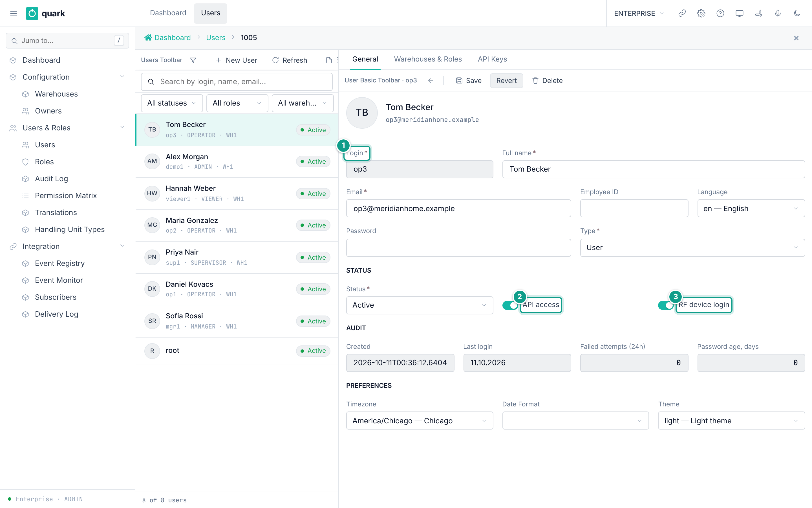Image resolution: width=812 pixels, height=508 pixels.
Task: Click the Password input field
Action: pos(458,248)
